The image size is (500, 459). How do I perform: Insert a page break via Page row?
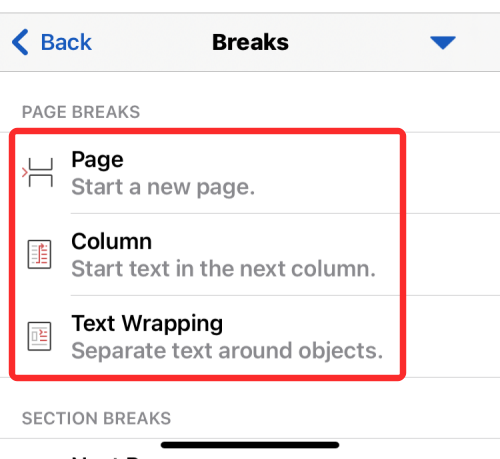(x=250, y=173)
